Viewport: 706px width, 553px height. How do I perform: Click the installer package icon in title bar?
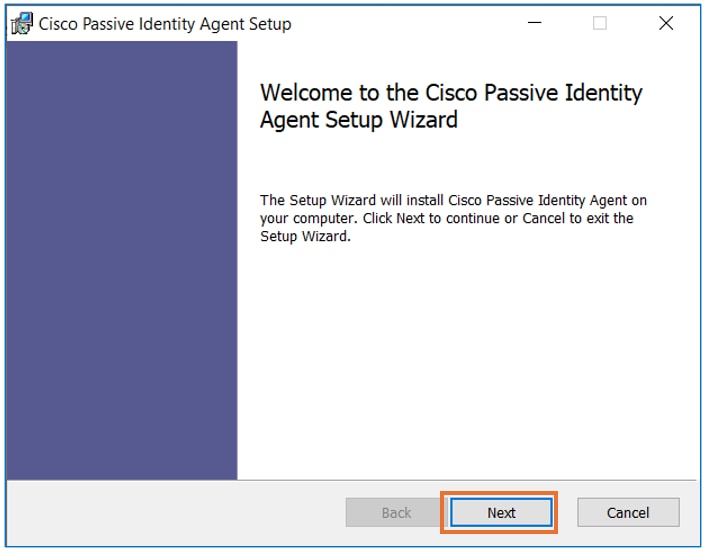tap(22, 24)
